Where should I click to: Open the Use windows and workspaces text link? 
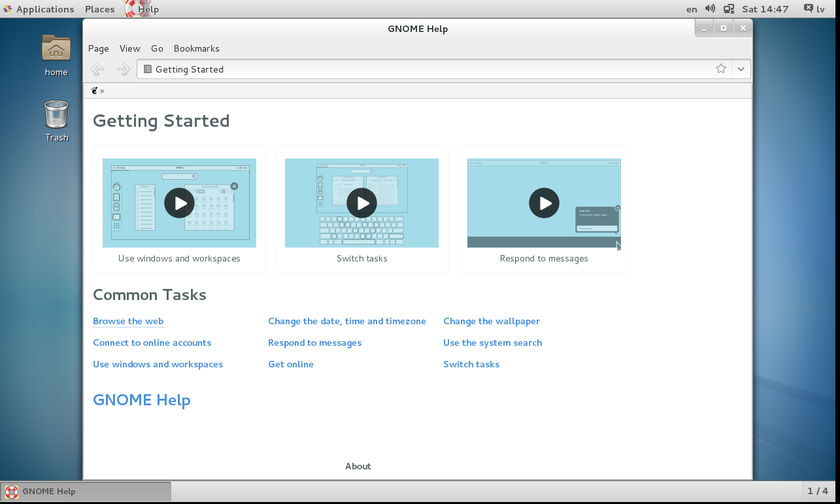click(x=158, y=364)
